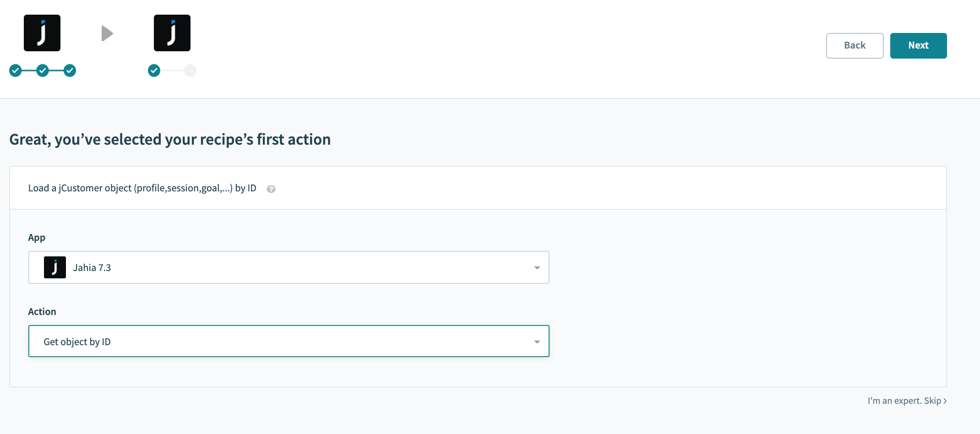
Task: Click the Jahia 7.3 app name text
Action: (x=92, y=268)
